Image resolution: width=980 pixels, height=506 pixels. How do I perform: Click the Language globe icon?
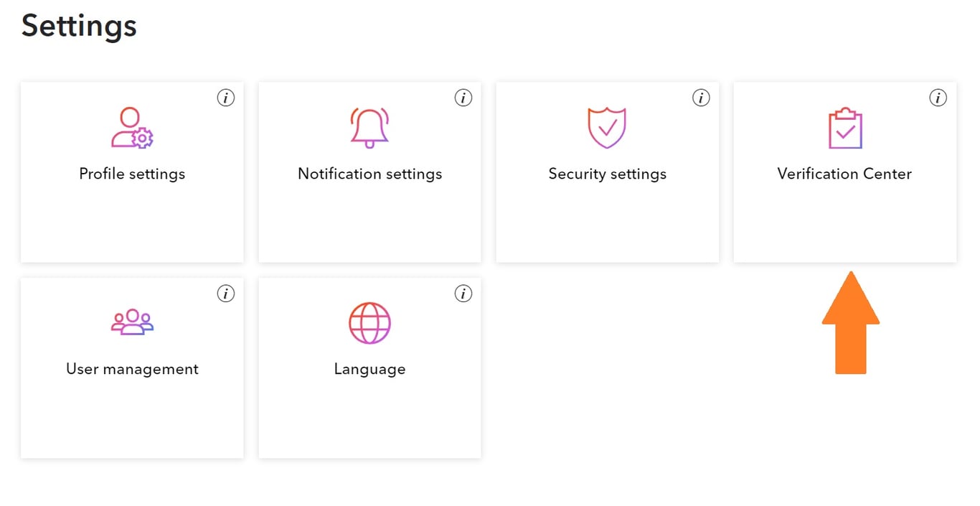pos(369,322)
